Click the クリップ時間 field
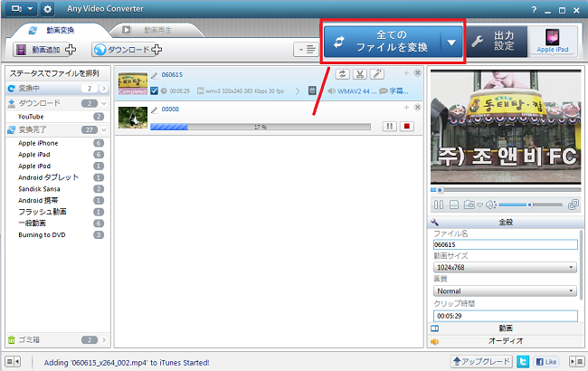Screen dimensions: 588x371 click(506, 316)
